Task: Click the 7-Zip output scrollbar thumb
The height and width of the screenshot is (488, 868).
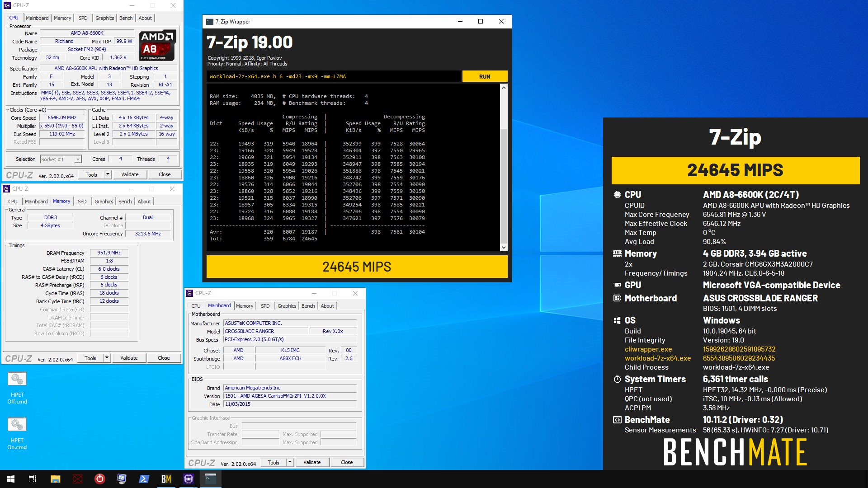Action: coord(504,186)
